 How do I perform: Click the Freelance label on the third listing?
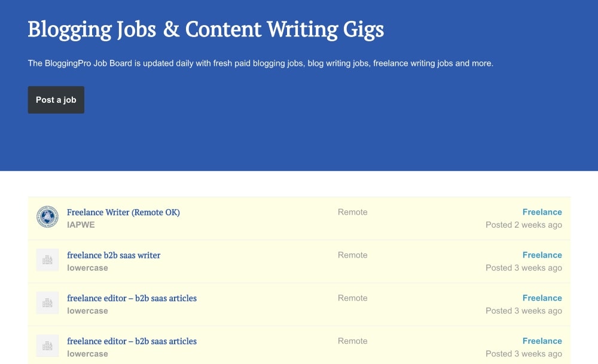click(x=542, y=298)
